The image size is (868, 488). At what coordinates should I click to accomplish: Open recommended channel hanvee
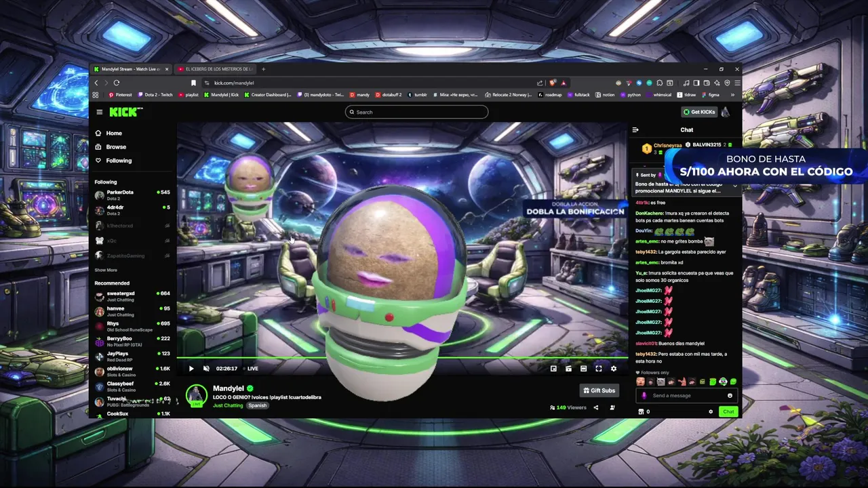(x=132, y=311)
